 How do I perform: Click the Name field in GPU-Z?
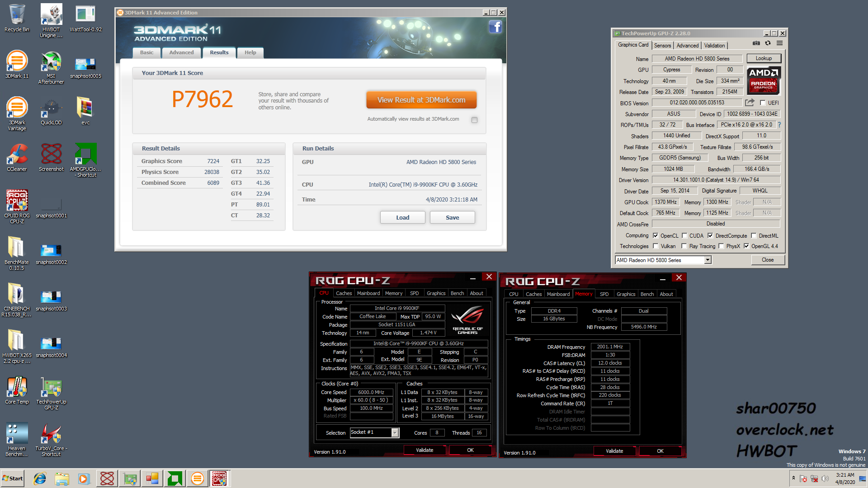(697, 59)
